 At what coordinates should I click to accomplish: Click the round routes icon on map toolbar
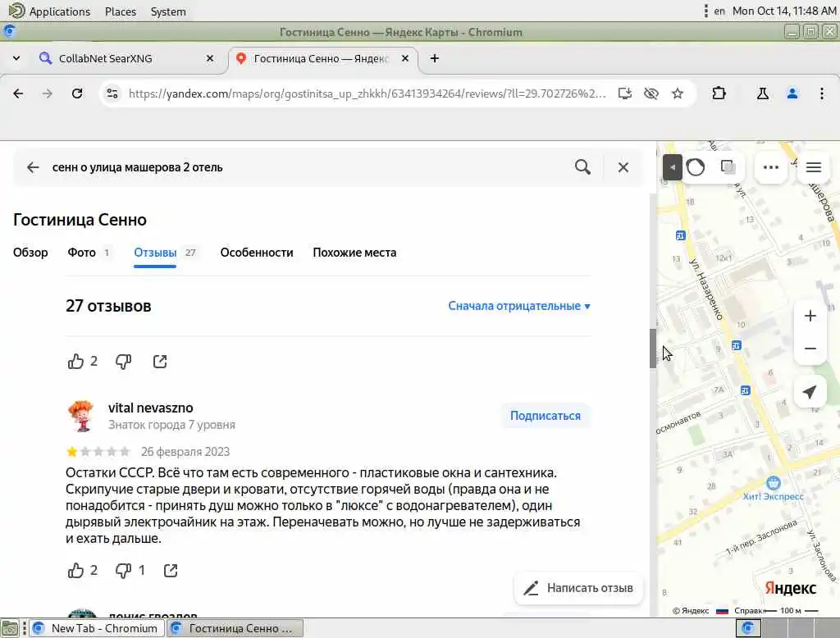coord(696,167)
